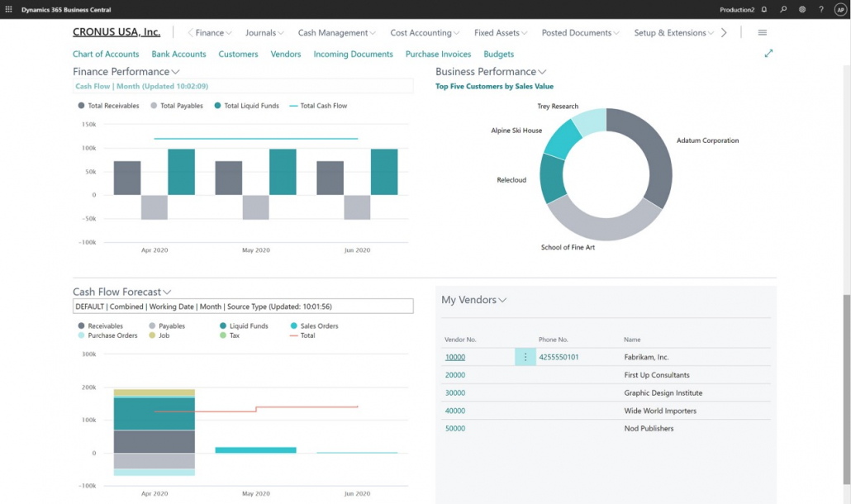The height and width of the screenshot is (504, 851).
Task: Open vendor number 30000
Action: (x=454, y=392)
